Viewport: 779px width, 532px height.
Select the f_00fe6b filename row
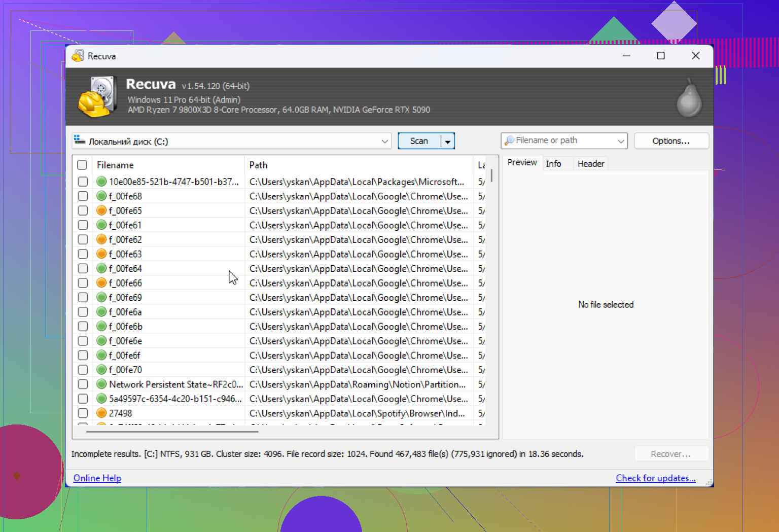click(126, 326)
